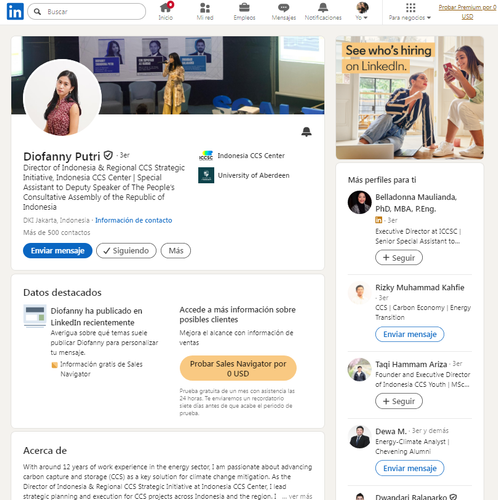Expand the Para negocios dropdown
Image resolution: width=498 pixels, height=500 pixels.
click(x=410, y=18)
